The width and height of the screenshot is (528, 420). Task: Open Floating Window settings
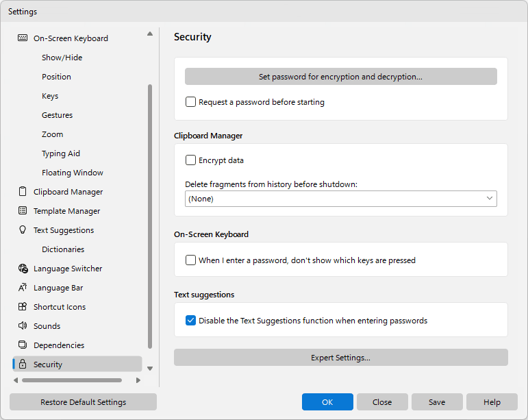coord(73,173)
